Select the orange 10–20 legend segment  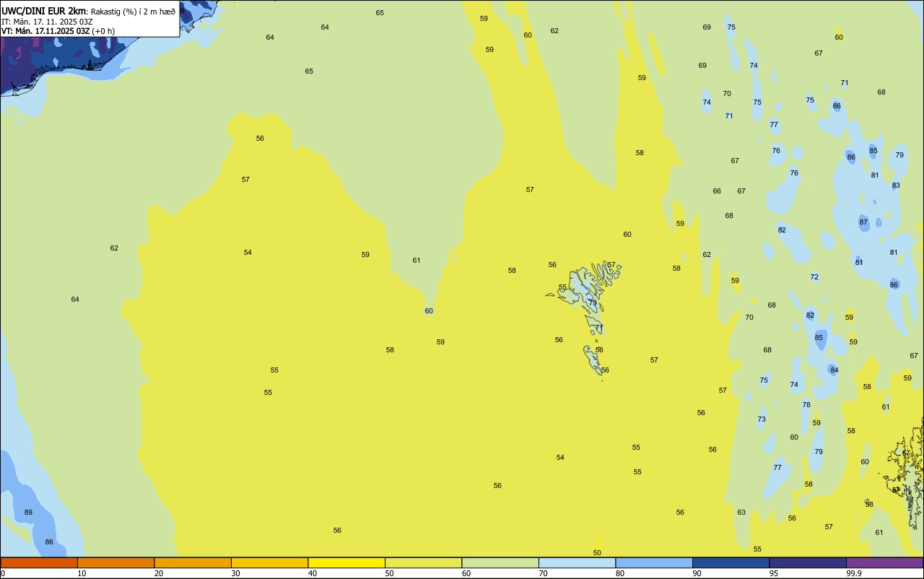(x=115, y=562)
